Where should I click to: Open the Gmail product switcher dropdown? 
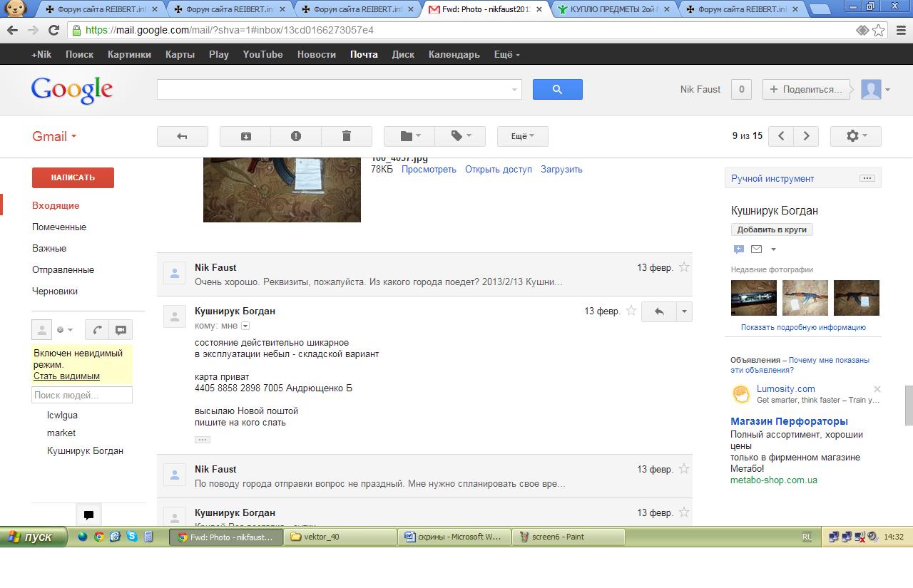click(54, 137)
